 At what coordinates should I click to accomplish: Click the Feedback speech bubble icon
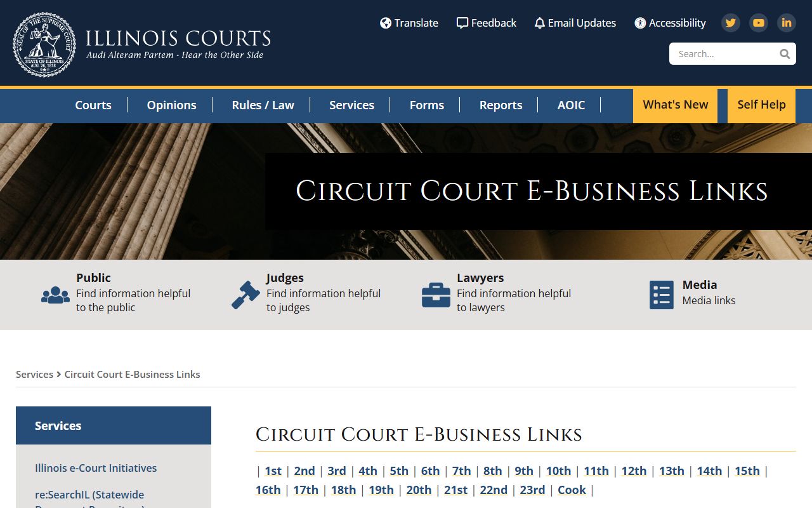pos(462,23)
